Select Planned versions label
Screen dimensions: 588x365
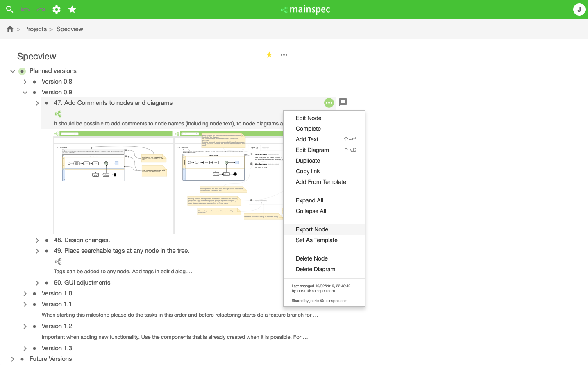click(53, 71)
